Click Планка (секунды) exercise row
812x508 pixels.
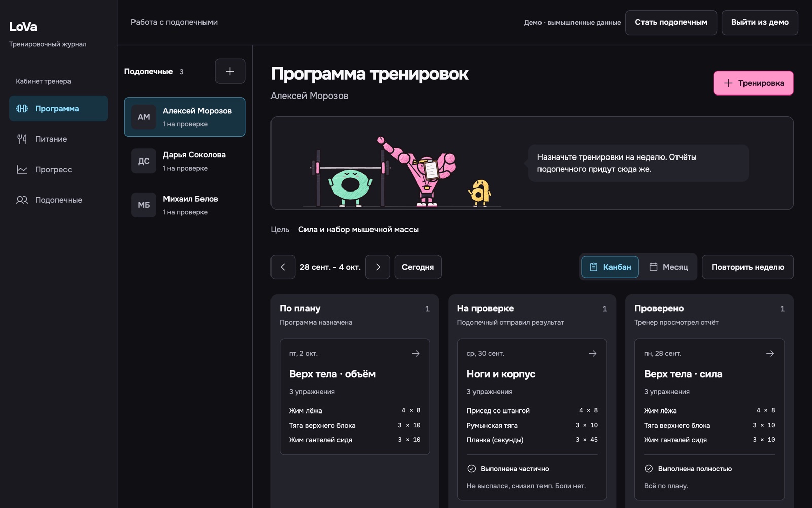tap(532, 440)
